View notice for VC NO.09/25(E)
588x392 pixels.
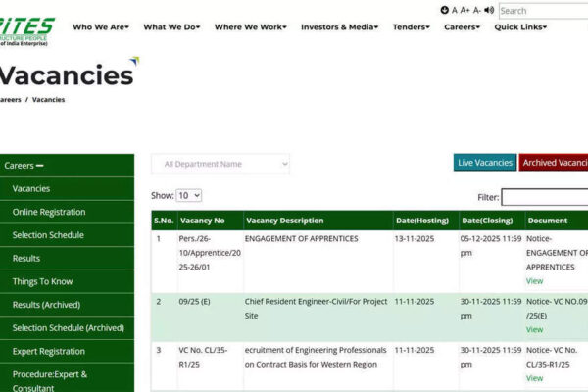coord(534,330)
